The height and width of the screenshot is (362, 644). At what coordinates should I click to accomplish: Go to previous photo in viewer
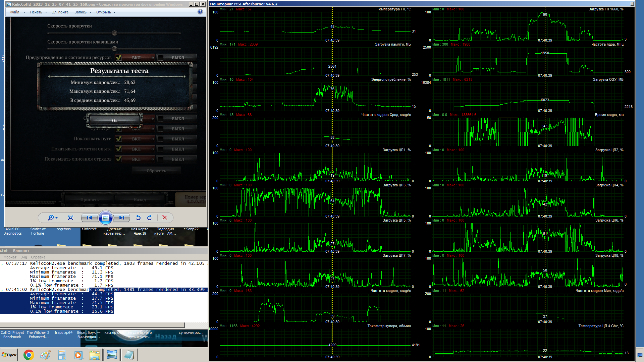click(x=89, y=218)
